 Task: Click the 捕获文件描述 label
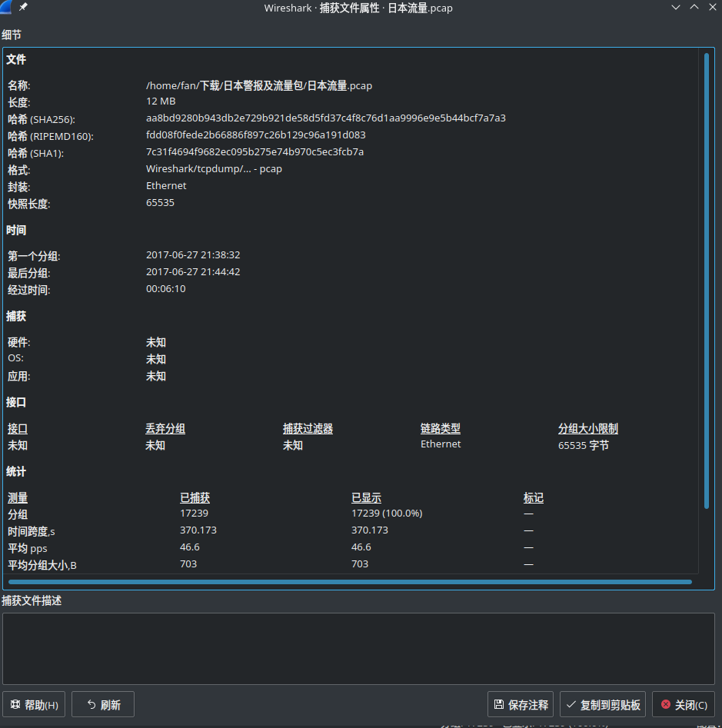pos(32,600)
